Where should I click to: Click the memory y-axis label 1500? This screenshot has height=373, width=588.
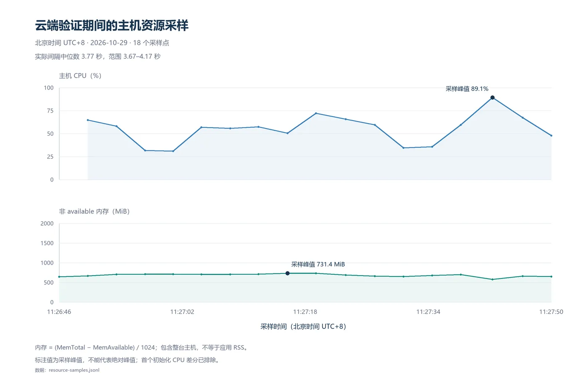(x=47, y=243)
